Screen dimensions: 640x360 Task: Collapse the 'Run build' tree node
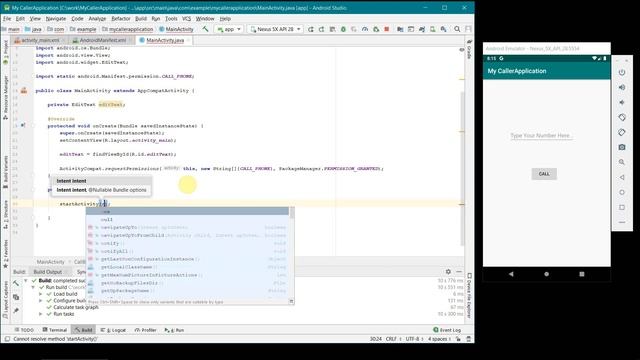tap(33, 287)
